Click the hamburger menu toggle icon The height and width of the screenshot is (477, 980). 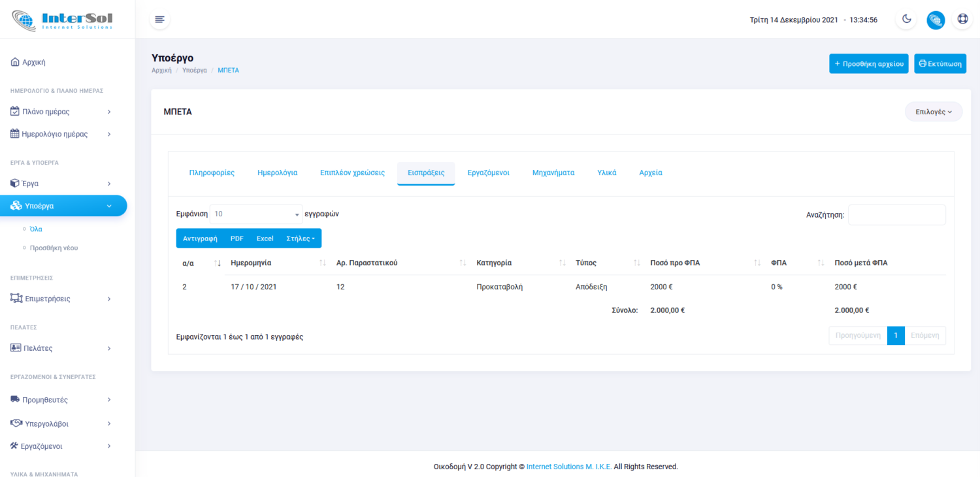(159, 20)
